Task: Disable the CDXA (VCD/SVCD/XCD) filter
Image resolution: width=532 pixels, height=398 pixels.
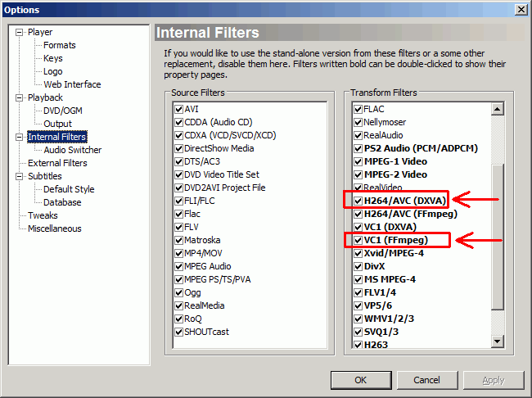Action: coord(178,135)
